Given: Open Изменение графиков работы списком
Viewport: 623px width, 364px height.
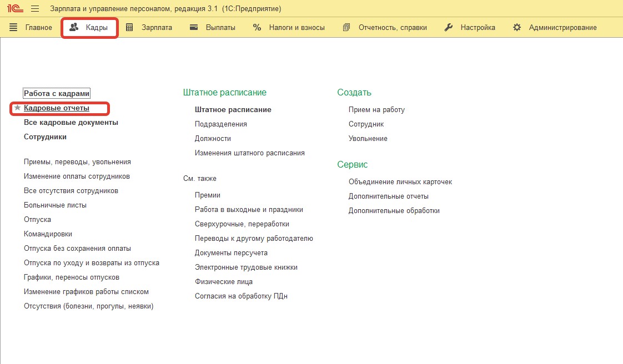Looking at the screenshot, I should click(86, 292).
